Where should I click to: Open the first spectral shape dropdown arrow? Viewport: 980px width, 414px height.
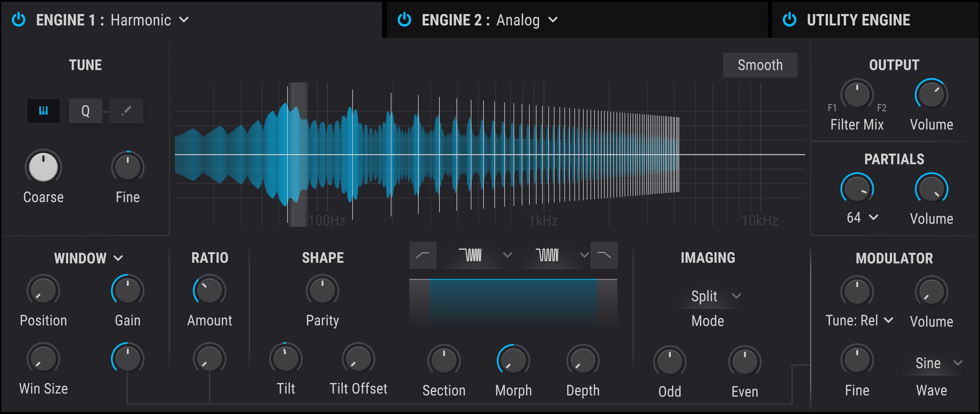click(x=507, y=255)
